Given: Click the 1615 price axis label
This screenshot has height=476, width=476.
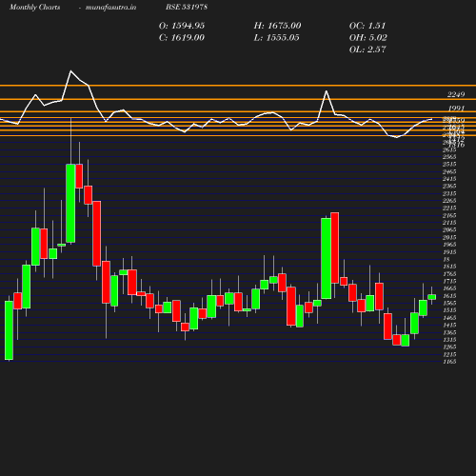Looking at the screenshot, I should (449, 296).
